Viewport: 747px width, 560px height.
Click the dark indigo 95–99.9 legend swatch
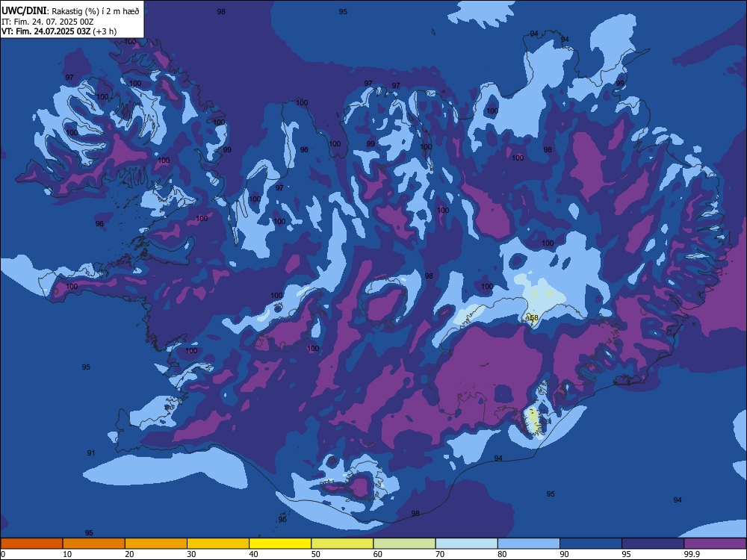tap(653, 544)
